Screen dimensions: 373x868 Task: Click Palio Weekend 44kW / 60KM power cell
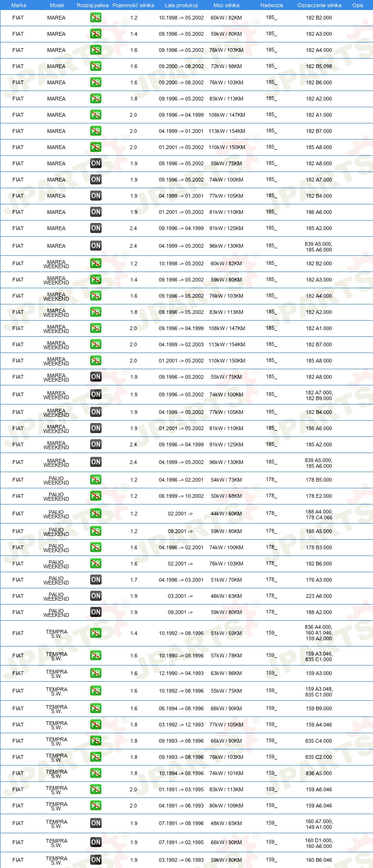click(227, 514)
